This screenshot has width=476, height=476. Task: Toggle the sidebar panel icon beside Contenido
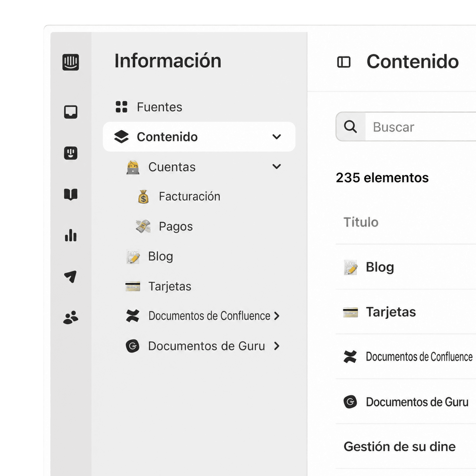(344, 62)
